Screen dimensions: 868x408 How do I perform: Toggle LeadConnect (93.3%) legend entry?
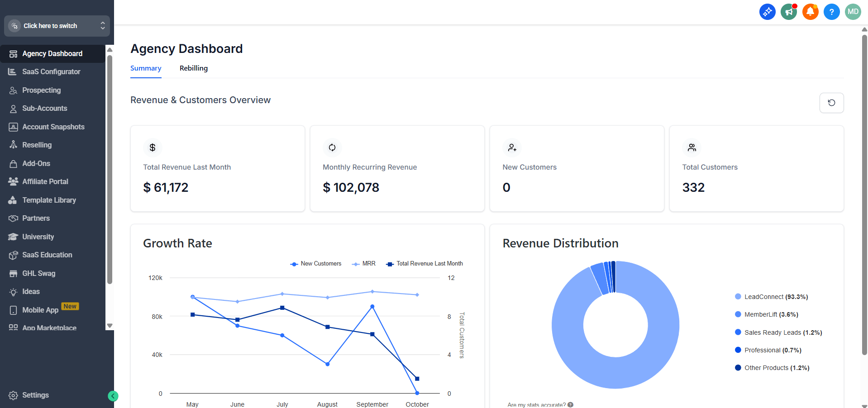(x=772, y=297)
